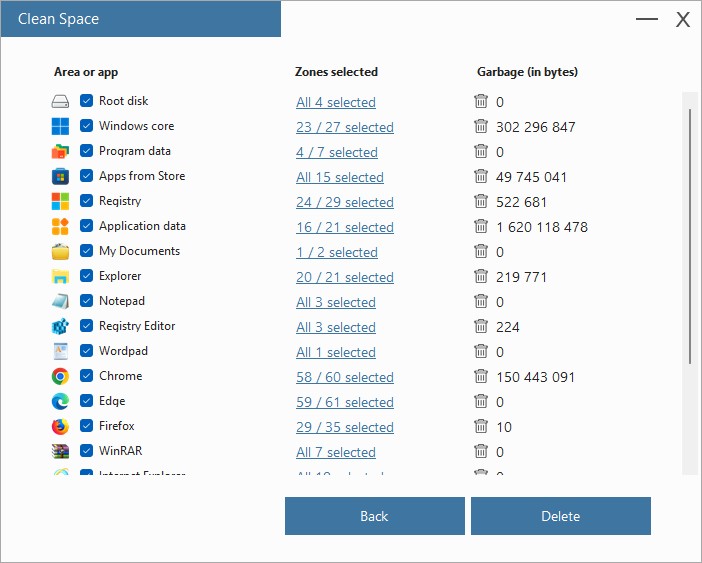Click the Registry Editor cube icon
Screen dimensions: 702x563
pyautogui.click(x=60, y=326)
